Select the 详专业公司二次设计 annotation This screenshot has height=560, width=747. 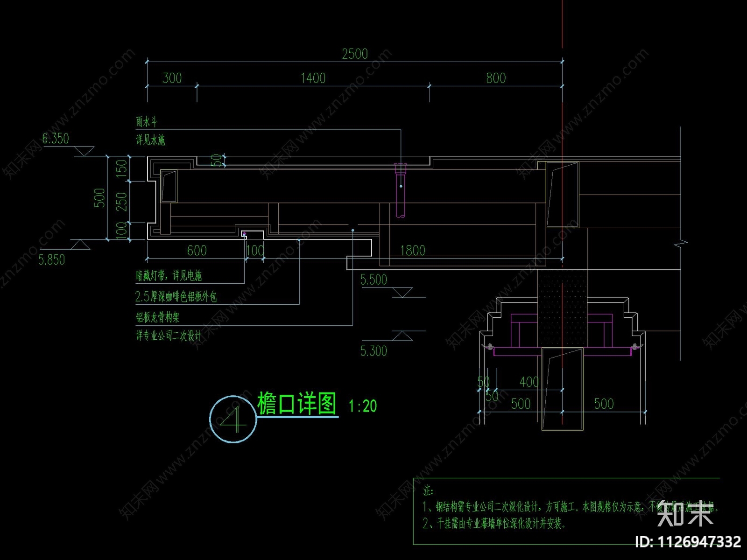(169, 335)
